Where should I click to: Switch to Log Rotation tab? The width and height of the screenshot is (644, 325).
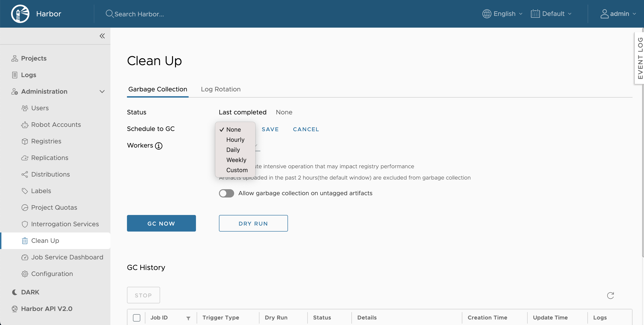click(x=221, y=89)
